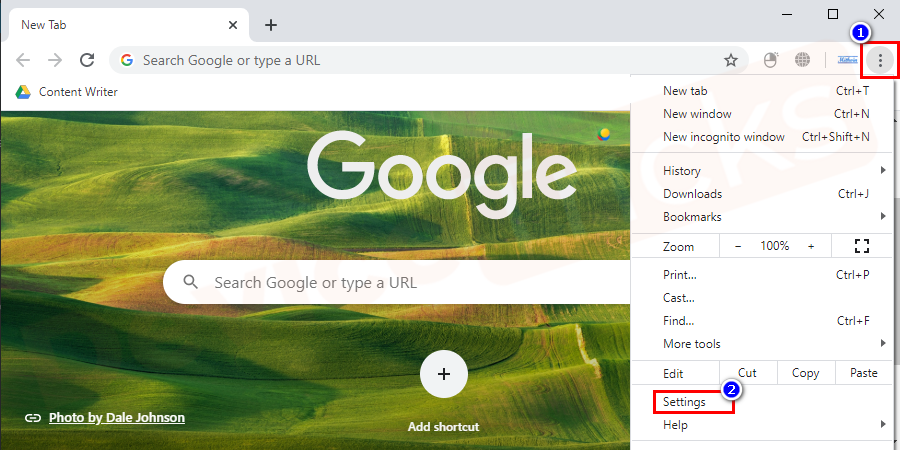Click the globe extension icon in the toolbar
This screenshot has height=450, width=900.
click(x=802, y=60)
